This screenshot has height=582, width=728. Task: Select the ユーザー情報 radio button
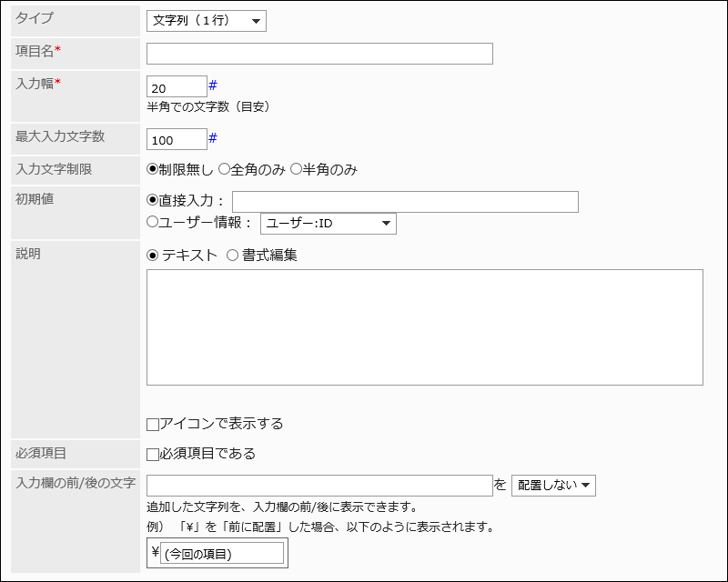[152, 222]
